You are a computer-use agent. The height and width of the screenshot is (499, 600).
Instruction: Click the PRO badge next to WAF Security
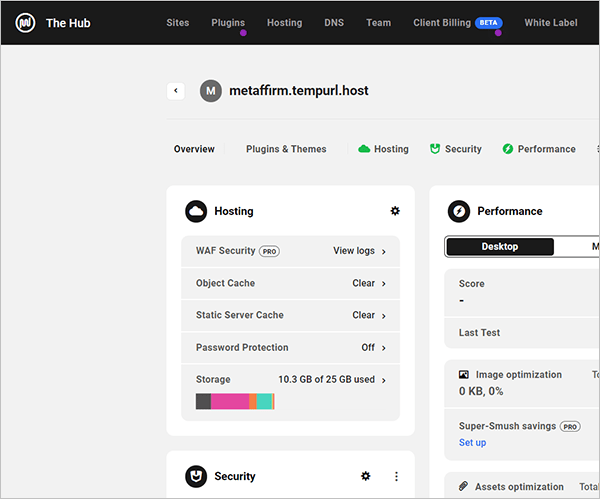pos(269,251)
